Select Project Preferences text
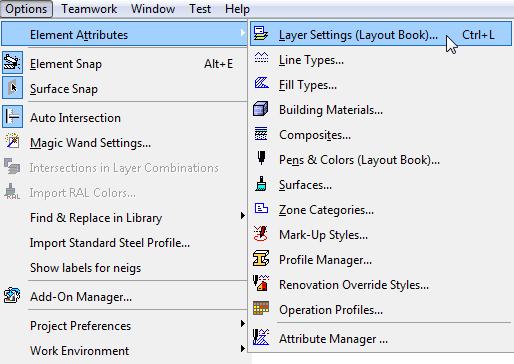The image size is (514, 364). [x=80, y=326]
